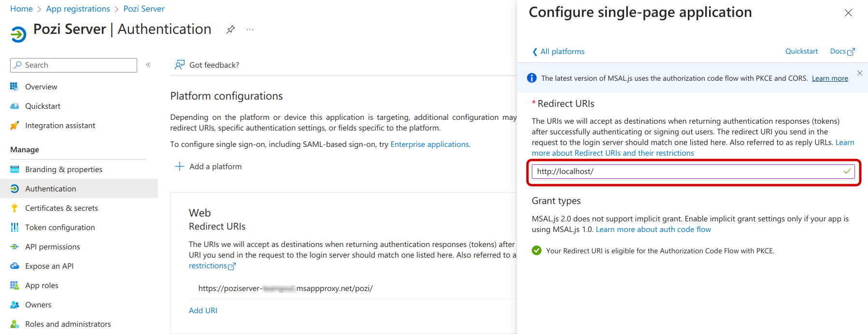Viewport: 868px width, 334px height.
Task: Open Enterprise applications link
Action: [429, 144]
